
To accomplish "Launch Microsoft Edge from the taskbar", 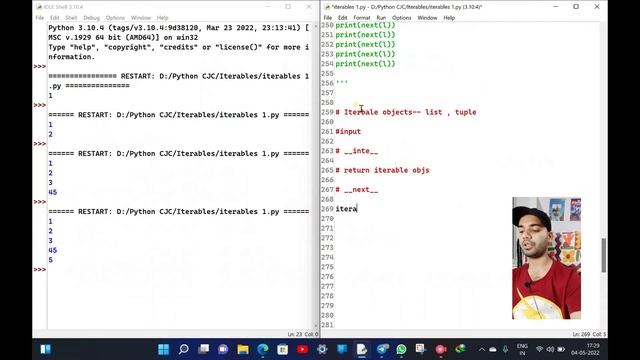I will point(263,349).
